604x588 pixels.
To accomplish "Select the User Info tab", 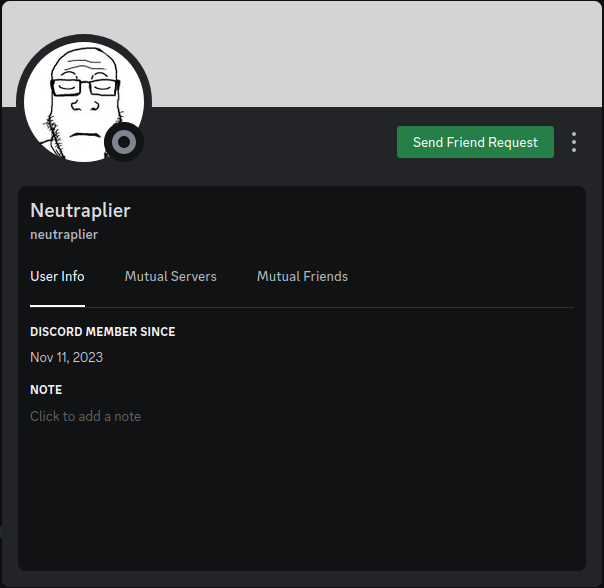I will click(x=57, y=276).
